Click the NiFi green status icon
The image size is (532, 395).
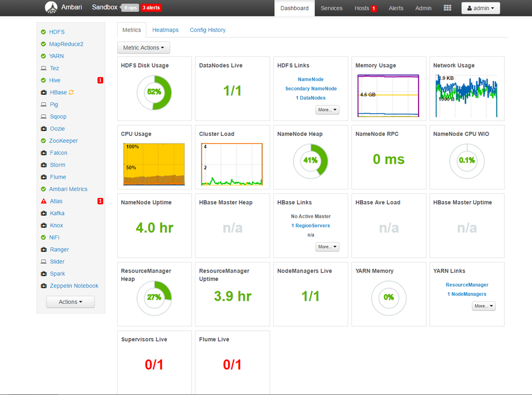44,237
